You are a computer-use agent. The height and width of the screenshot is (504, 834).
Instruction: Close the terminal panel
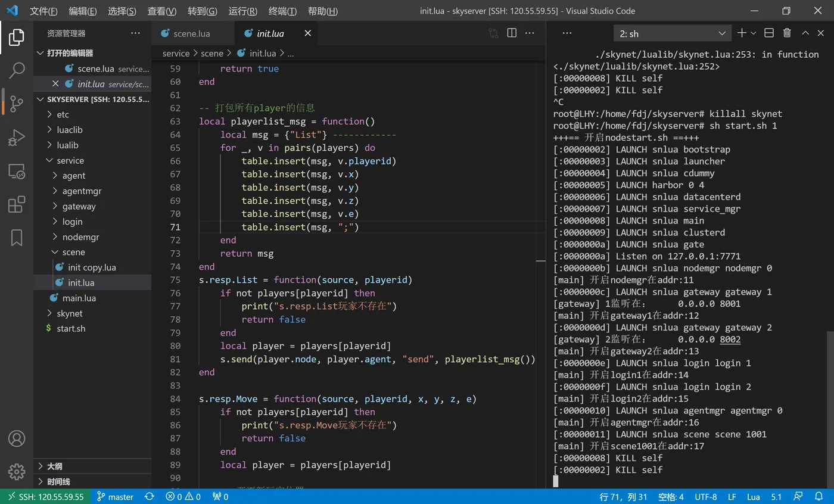(x=821, y=33)
